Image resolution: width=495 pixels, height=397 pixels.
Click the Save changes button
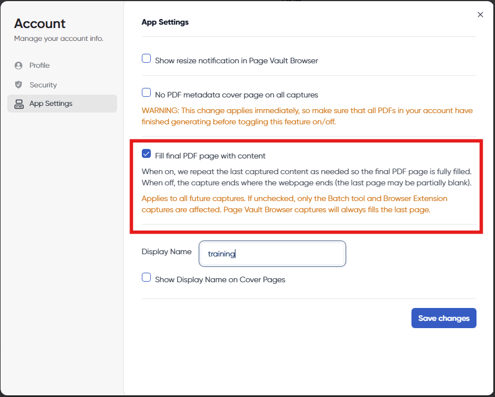click(444, 318)
